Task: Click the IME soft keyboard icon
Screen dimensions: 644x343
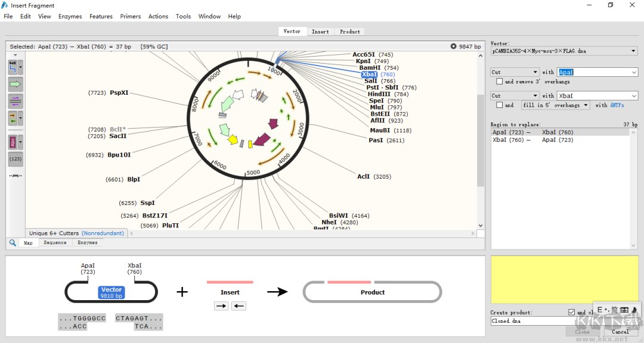Action: (624, 310)
